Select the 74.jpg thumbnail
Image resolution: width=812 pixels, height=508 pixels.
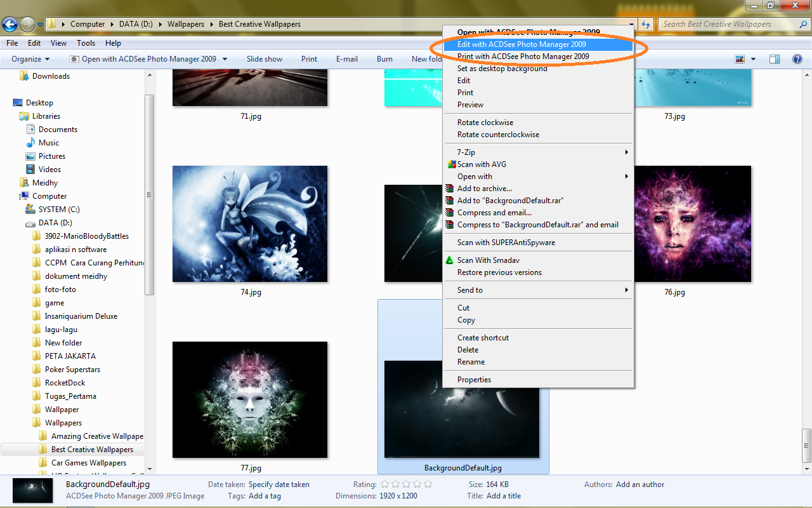pos(250,224)
